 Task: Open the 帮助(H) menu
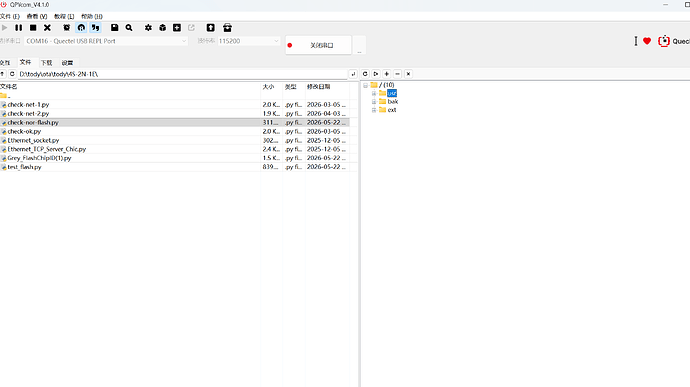(x=92, y=16)
